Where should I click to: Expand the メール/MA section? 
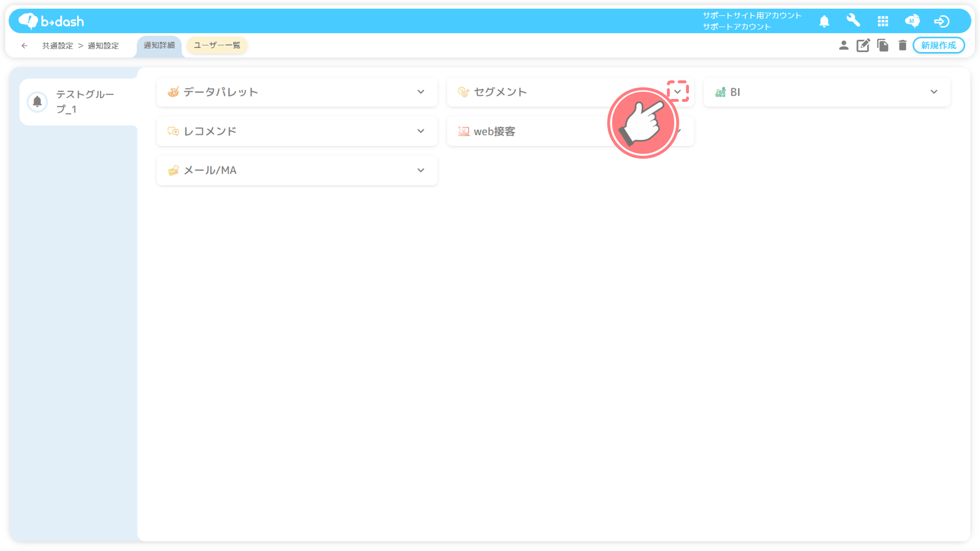[x=420, y=170]
